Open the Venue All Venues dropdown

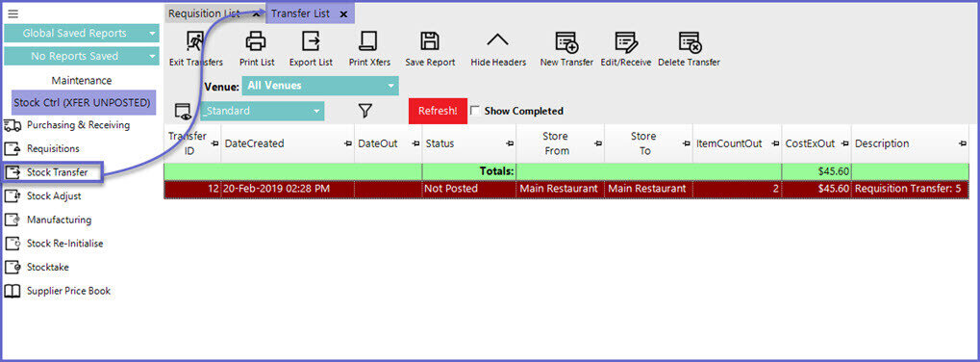click(320, 86)
